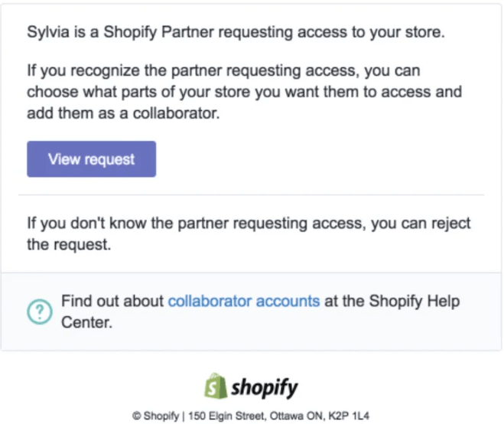The height and width of the screenshot is (424, 504).
Task: Click the 'add them as a collaborator' line
Action: pos(123,113)
